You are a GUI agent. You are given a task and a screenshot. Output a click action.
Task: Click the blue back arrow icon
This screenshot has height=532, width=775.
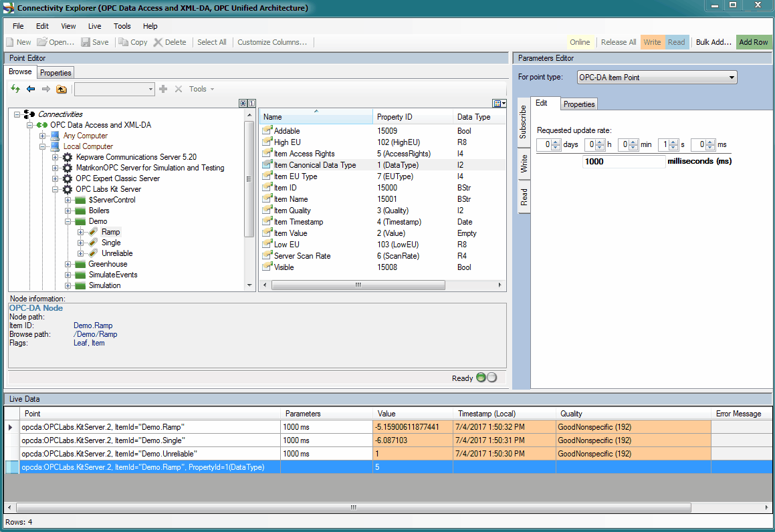31,89
